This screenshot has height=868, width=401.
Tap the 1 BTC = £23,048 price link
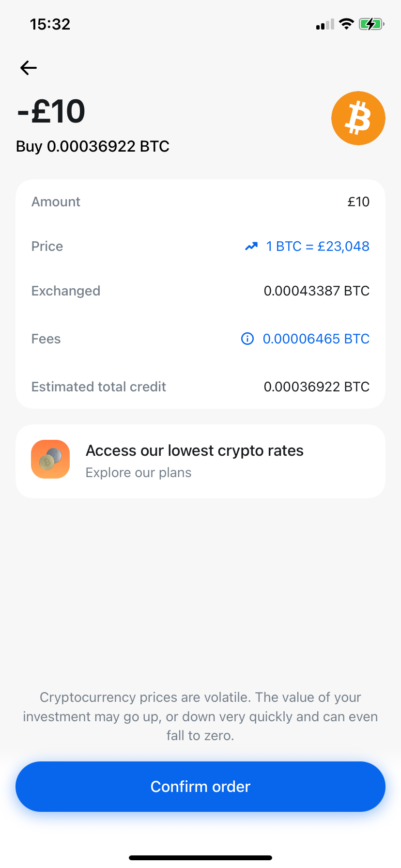[318, 247]
